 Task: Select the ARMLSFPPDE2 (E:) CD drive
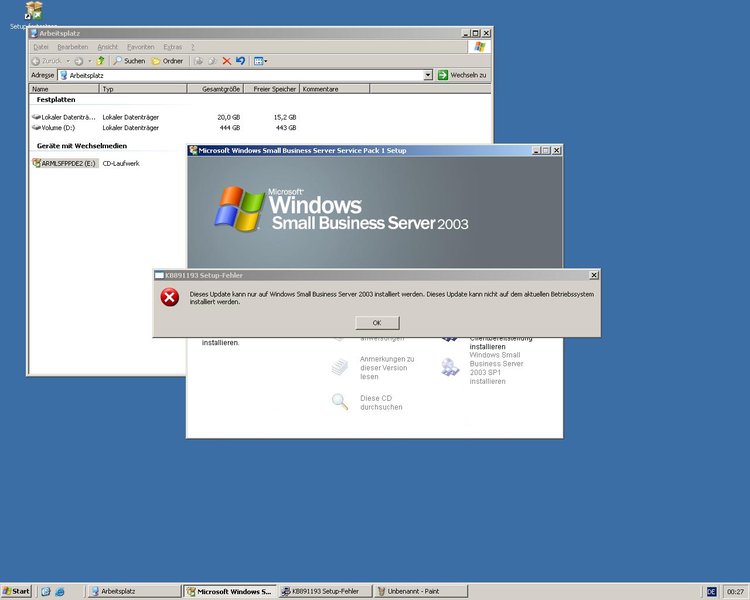coord(65,163)
